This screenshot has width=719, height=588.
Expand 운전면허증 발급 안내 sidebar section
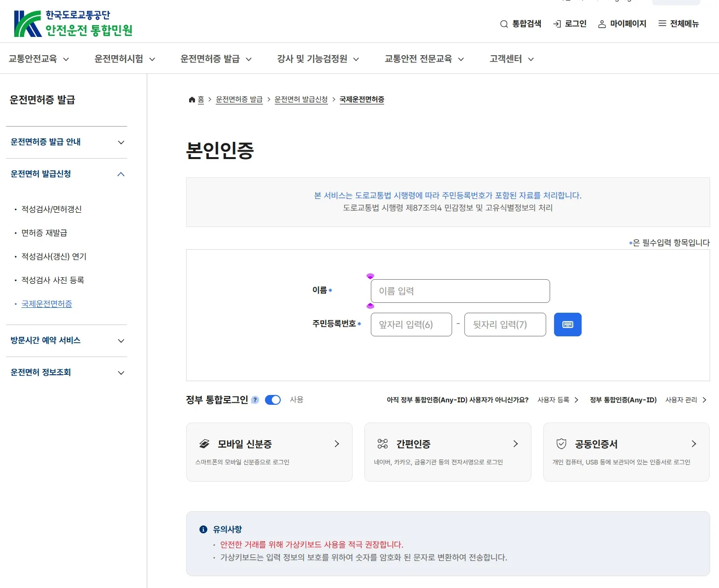tap(66, 142)
